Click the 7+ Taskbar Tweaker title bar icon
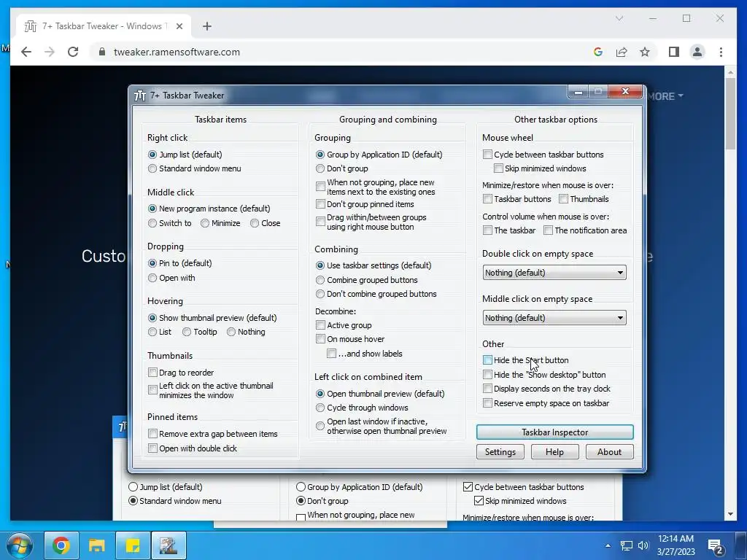Screen dimensions: 747x560 click(140, 96)
